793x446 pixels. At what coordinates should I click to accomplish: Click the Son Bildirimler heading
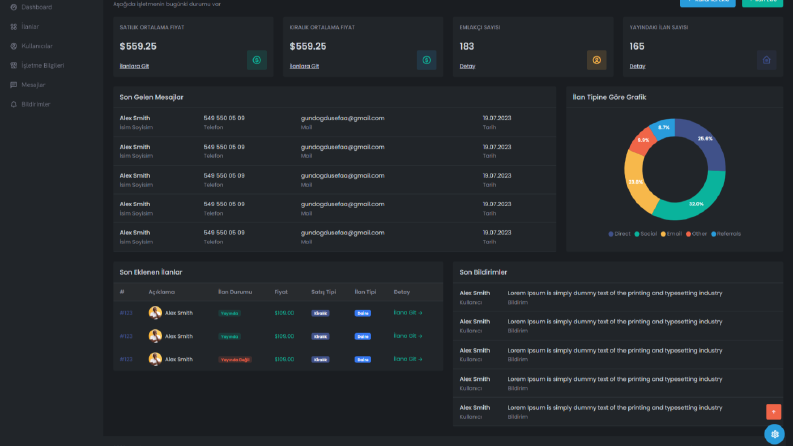click(483, 272)
